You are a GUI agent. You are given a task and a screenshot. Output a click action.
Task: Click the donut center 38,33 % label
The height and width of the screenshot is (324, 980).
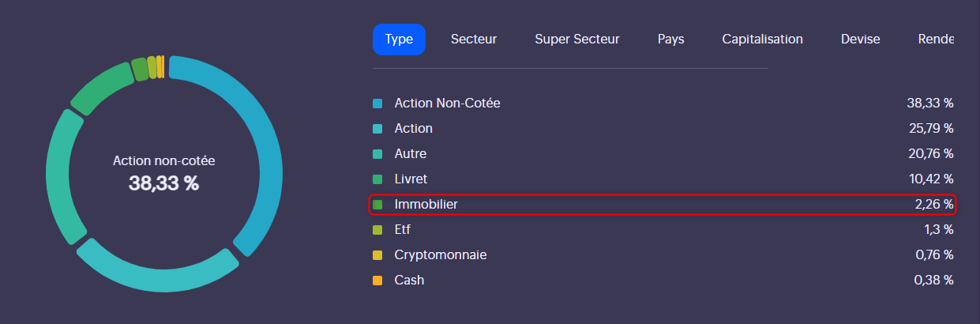coord(164,184)
